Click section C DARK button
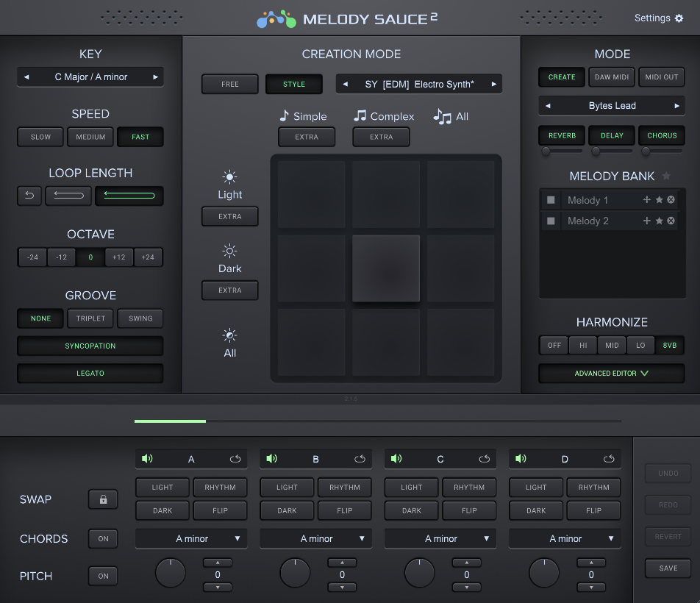Image resolution: width=700 pixels, height=603 pixels. pyautogui.click(x=411, y=510)
